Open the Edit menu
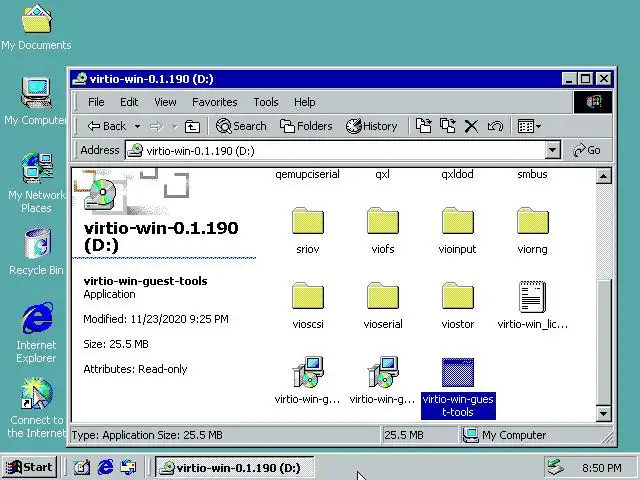Screen dimensions: 640x480 point(129,102)
